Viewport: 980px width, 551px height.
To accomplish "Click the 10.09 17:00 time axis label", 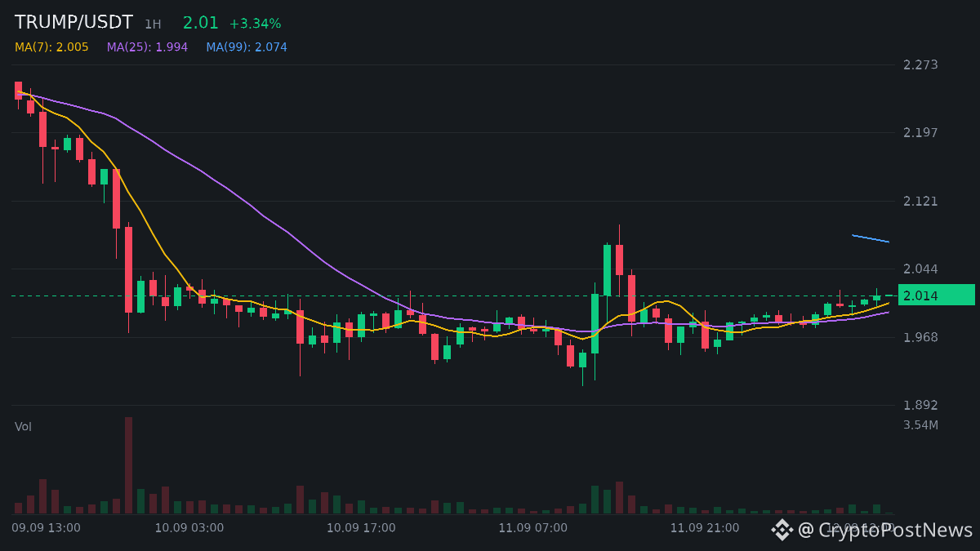I will click(x=361, y=528).
